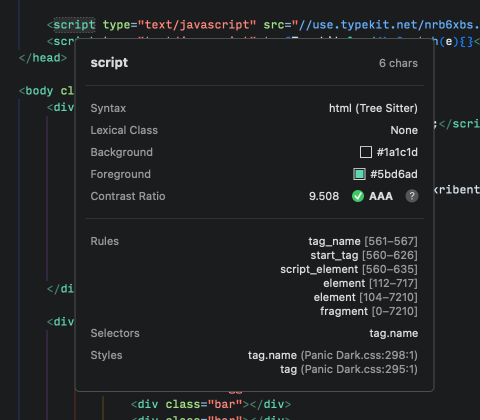Click the "text/javascript" attribute value
The width and height of the screenshot is (480, 420).
(197, 25)
